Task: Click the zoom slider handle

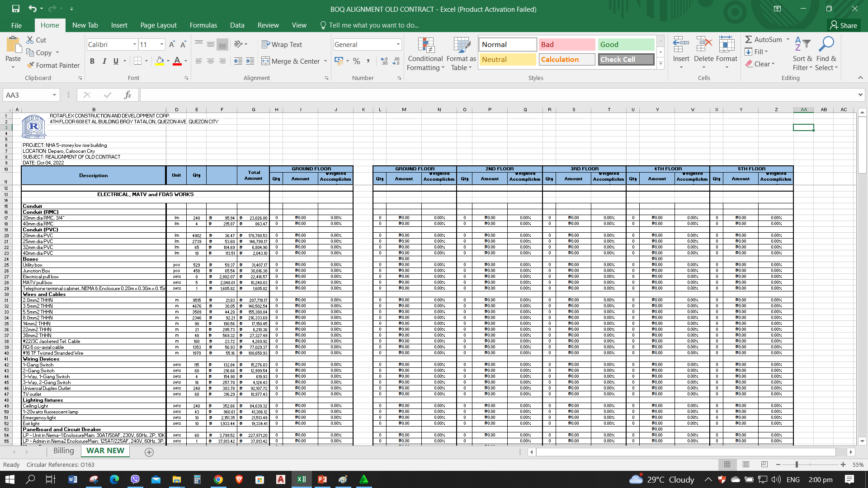Action: click(797, 465)
